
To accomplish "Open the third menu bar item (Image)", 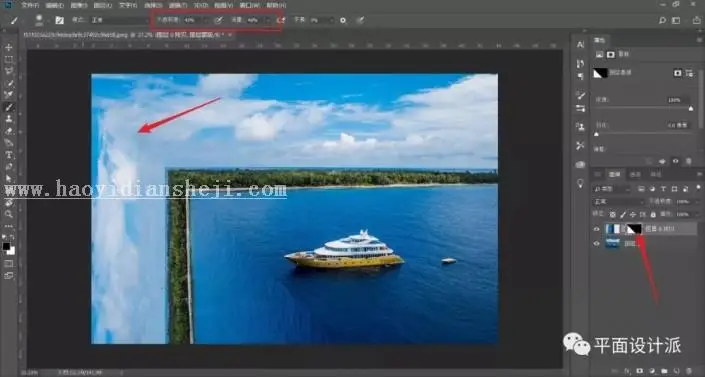I will [79, 5].
